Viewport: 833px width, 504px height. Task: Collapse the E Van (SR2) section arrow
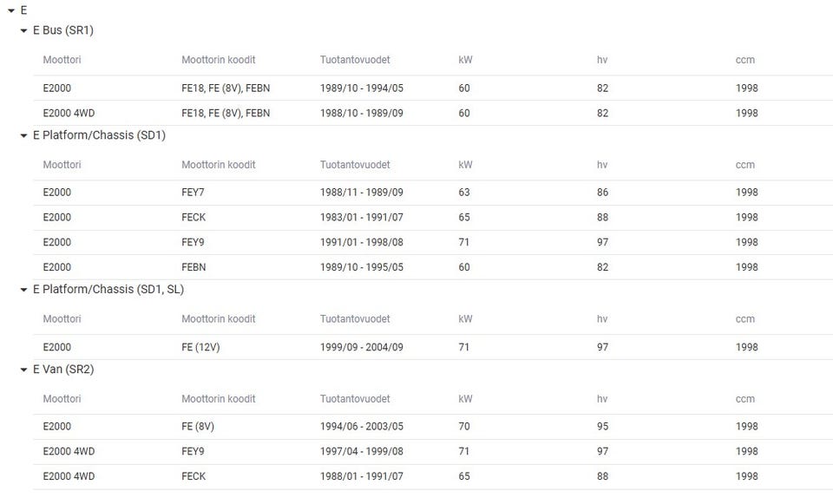[23, 370]
